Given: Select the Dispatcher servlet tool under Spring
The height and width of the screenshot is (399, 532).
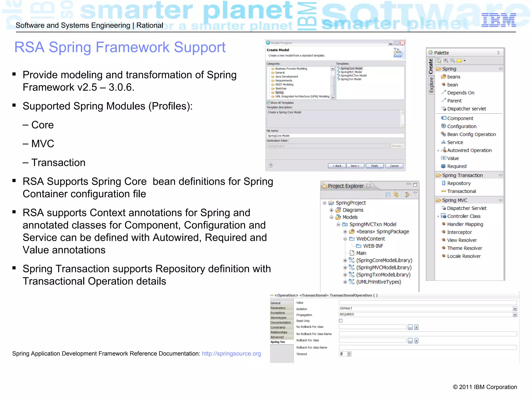Looking at the screenshot, I should tap(464, 109).
